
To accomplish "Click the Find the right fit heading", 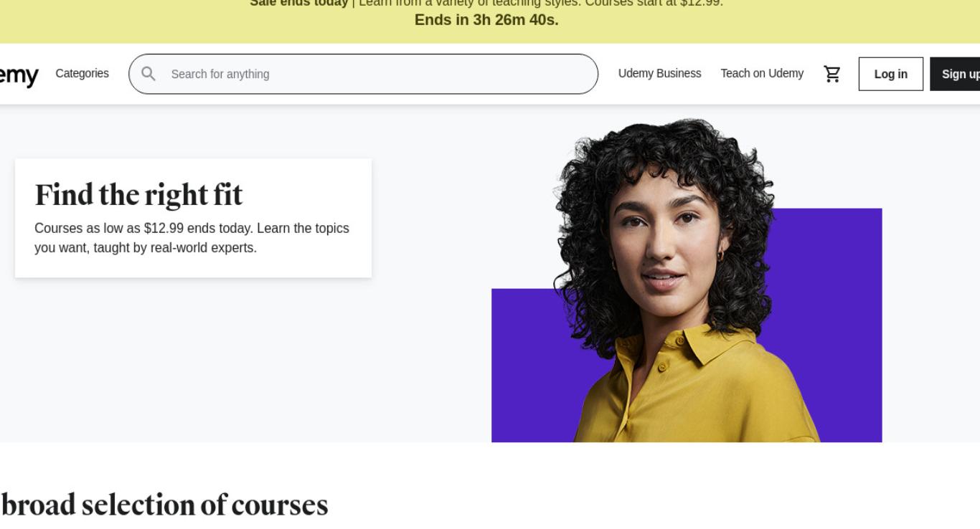I will click(x=138, y=194).
